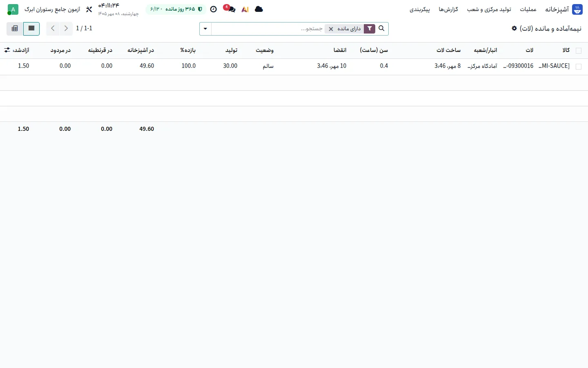Open the تولید مرکزی و شعب menu
This screenshot has height=368, width=588.
click(489, 9)
